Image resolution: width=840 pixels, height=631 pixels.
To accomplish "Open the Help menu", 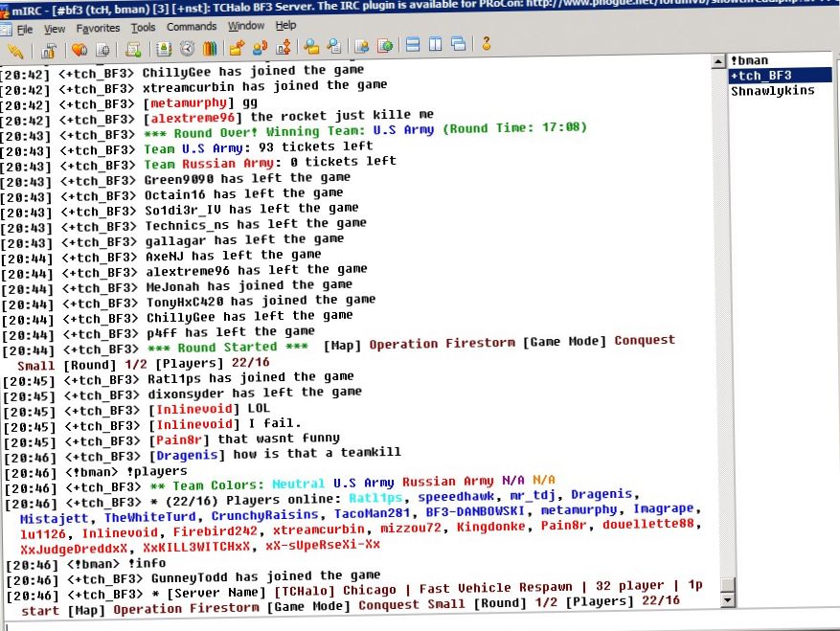I will [285, 25].
